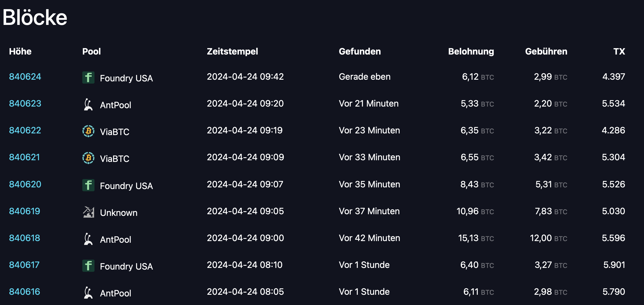Image resolution: width=644 pixels, height=305 pixels.
Task: Click the AntPool icon for block 840618
Action: pyautogui.click(x=88, y=239)
